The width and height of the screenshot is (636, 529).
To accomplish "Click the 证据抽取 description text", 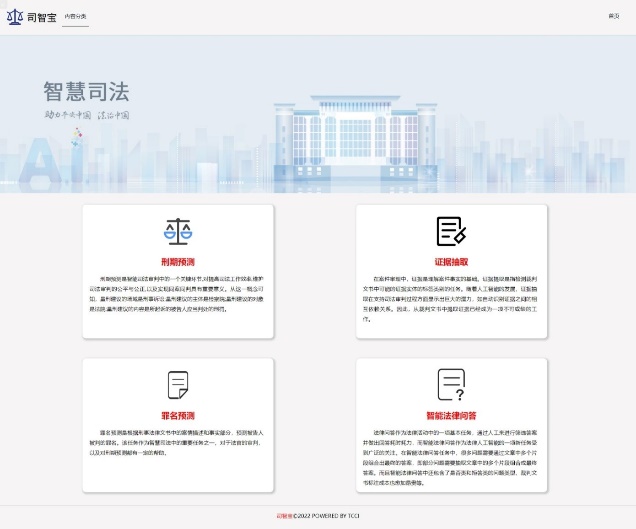I will tap(451, 293).
